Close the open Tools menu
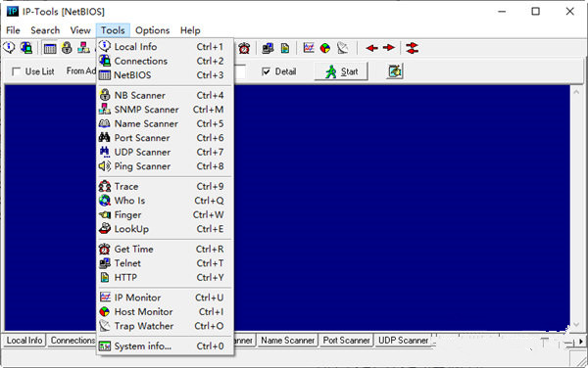The height and width of the screenshot is (368, 588). point(113,30)
